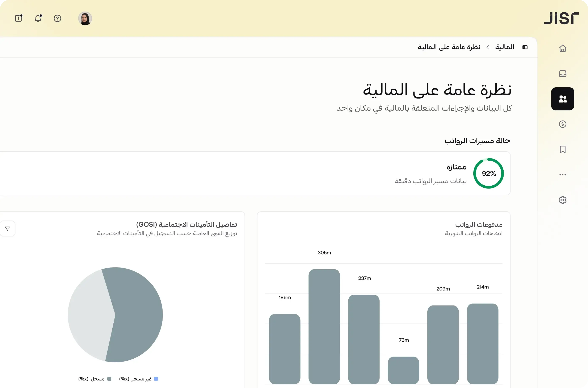Open the Inbox tray icon in sidebar
Image resolution: width=588 pixels, height=388 pixels.
(x=563, y=73)
